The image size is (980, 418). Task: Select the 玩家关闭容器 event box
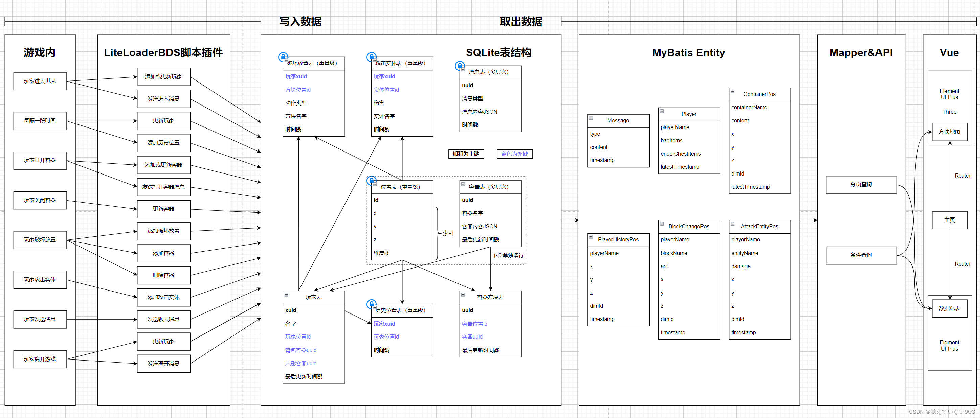pyautogui.click(x=40, y=200)
